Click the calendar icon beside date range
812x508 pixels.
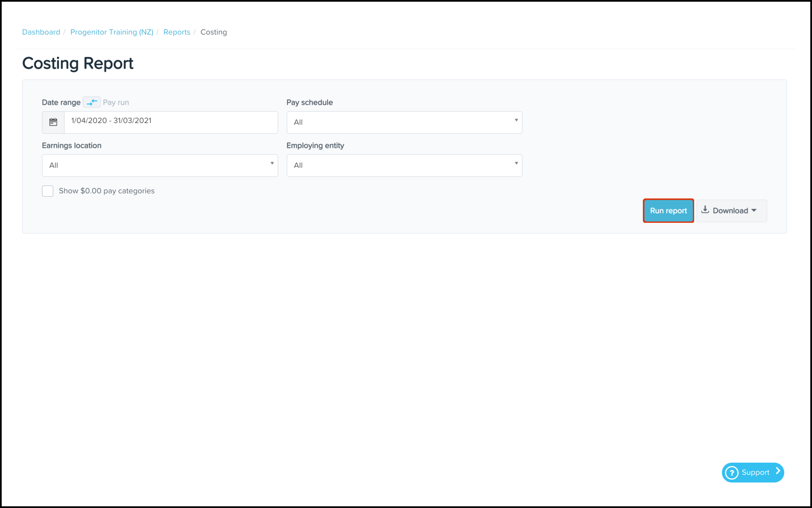click(53, 122)
